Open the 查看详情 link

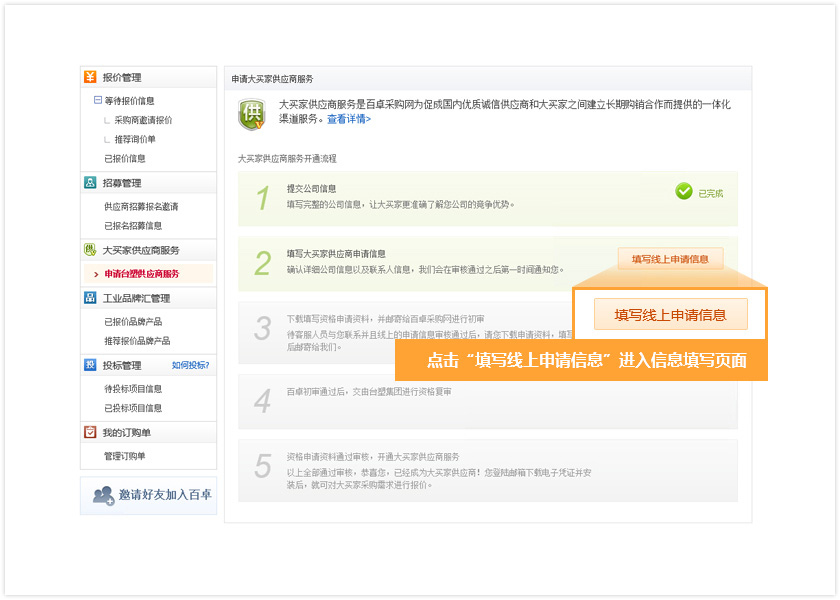point(348,119)
